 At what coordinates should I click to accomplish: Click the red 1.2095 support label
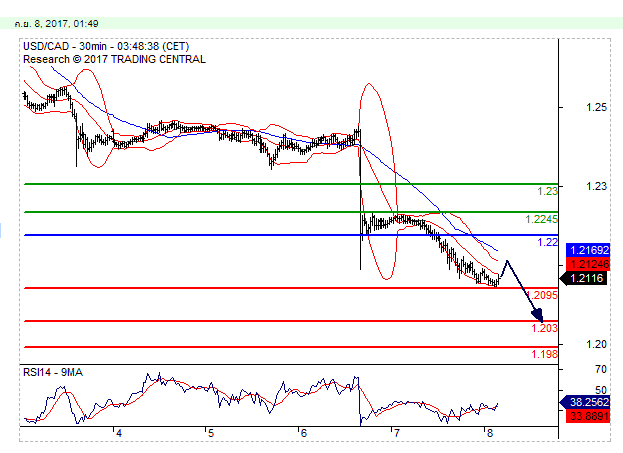click(x=543, y=295)
